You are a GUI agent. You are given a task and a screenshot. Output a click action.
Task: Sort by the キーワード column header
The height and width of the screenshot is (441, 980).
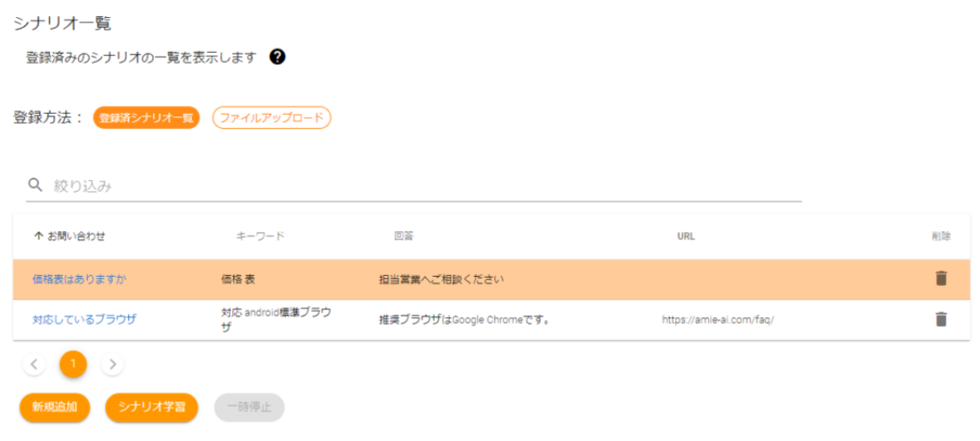[x=260, y=237]
